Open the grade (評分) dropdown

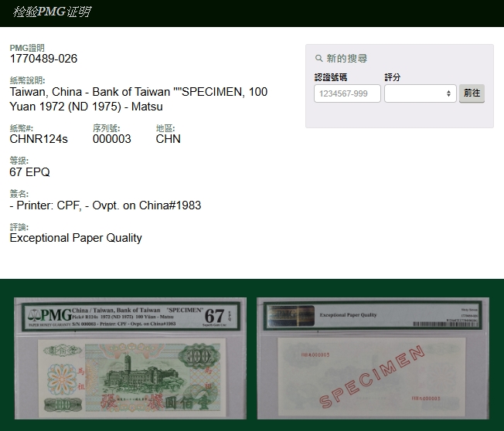420,93
